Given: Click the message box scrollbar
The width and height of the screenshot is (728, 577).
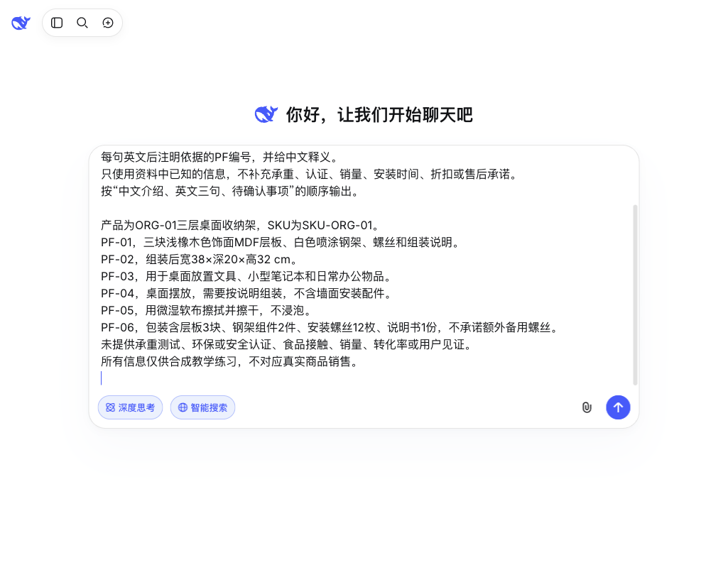Looking at the screenshot, I should click(635, 295).
